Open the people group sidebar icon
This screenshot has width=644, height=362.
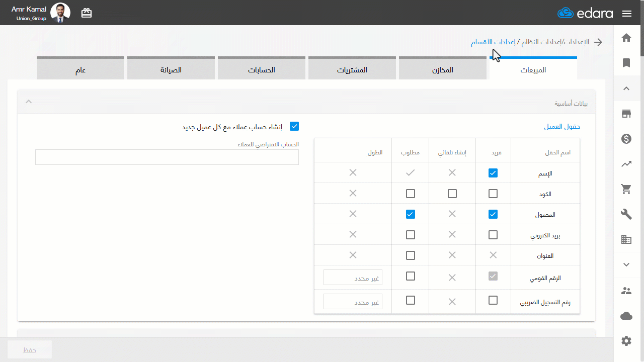[626, 291]
